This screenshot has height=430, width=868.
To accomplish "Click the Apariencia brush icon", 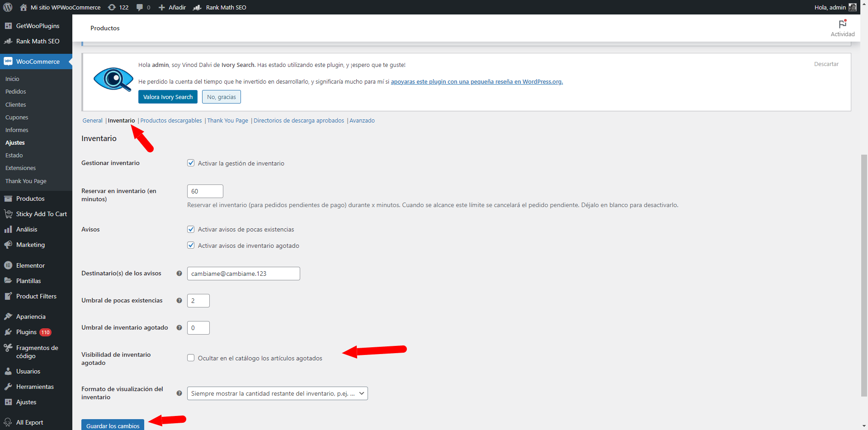I will [8, 317].
